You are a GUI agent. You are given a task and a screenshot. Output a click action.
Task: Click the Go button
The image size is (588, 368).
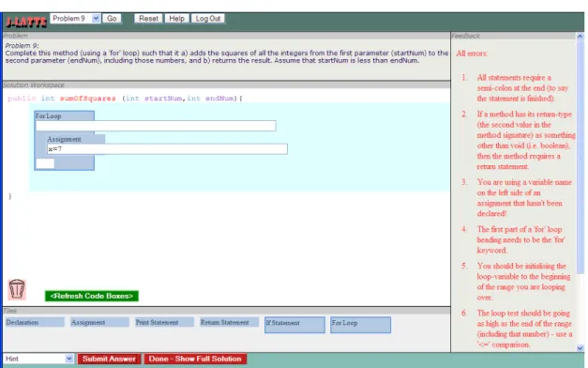(112, 19)
